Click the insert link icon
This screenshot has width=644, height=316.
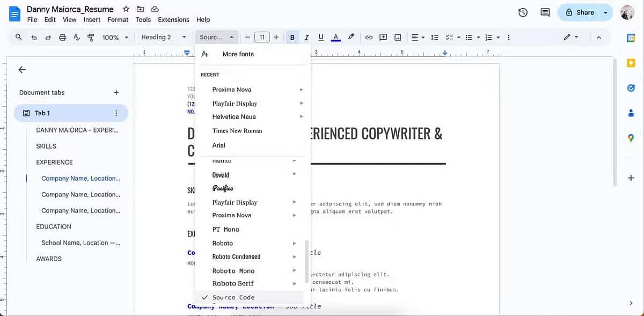click(x=369, y=38)
